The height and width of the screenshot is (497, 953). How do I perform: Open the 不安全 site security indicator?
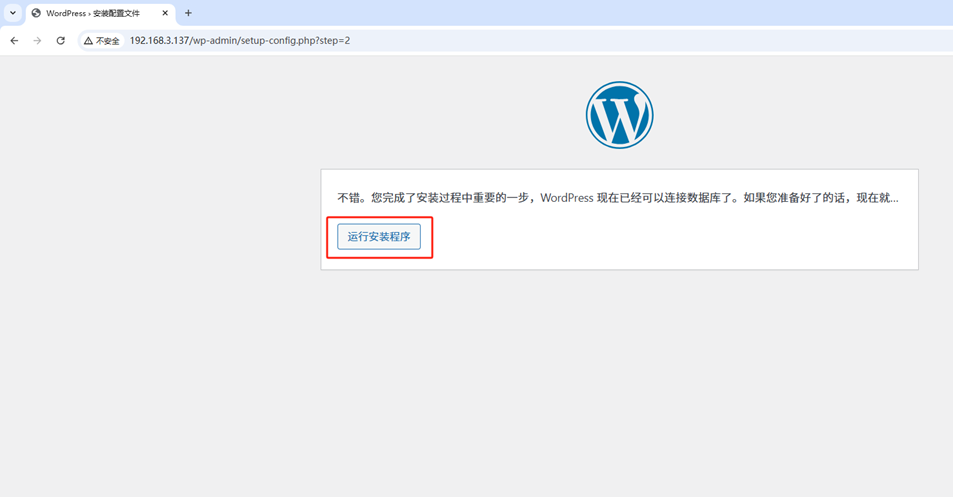point(101,41)
